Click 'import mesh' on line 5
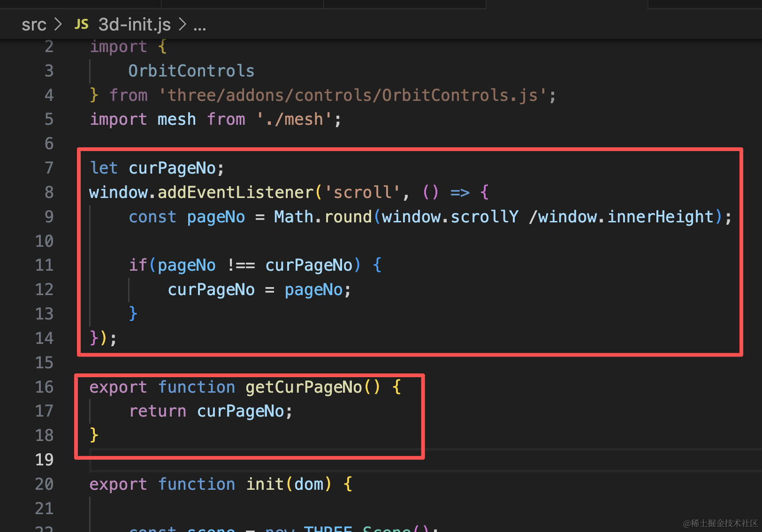 tap(143, 119)
